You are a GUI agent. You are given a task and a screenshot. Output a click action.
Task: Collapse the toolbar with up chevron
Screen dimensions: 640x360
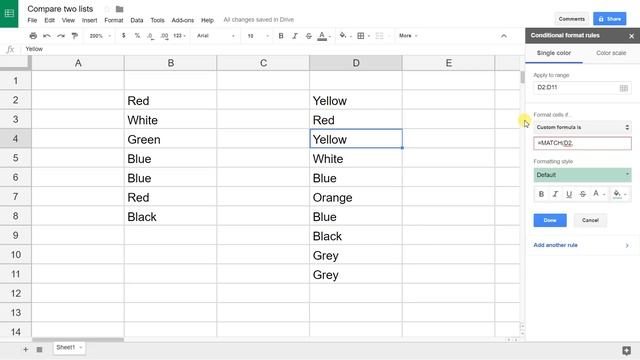[504, 36]
